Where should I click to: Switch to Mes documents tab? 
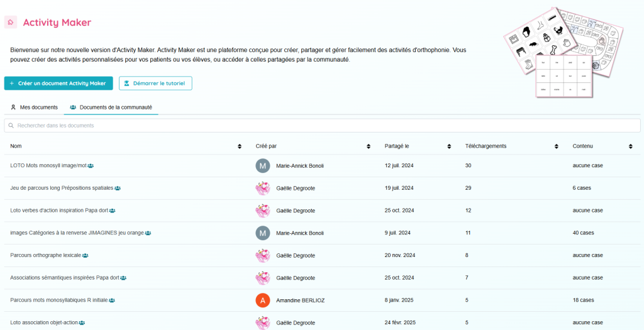(34, 107)
